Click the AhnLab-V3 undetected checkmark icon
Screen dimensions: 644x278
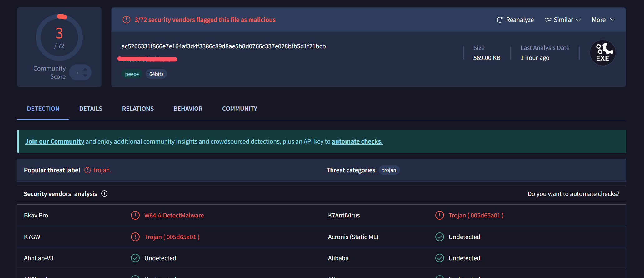(x=135, y=258)
